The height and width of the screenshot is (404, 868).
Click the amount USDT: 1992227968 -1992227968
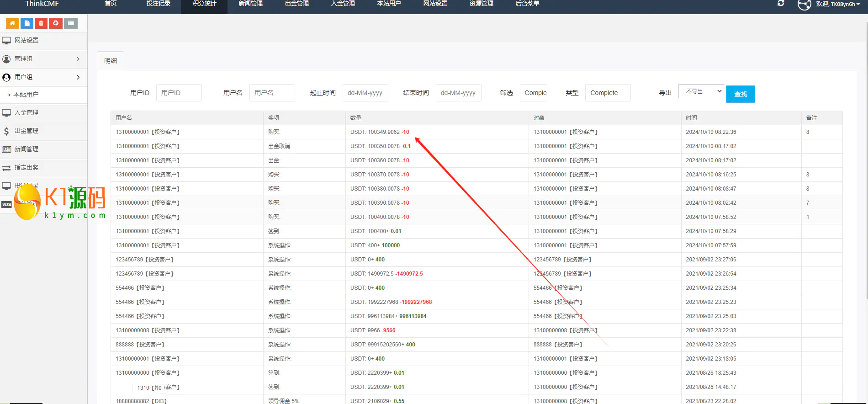[391, 302]
